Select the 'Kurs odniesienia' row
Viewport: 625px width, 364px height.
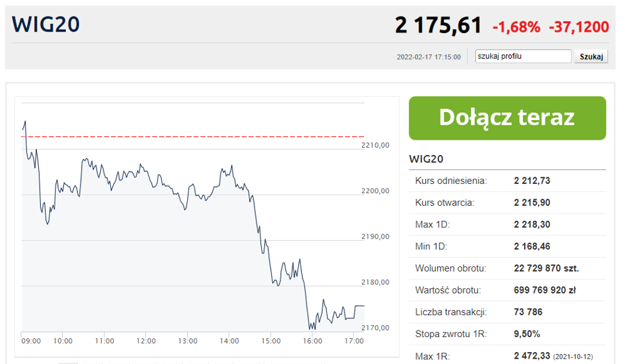507,181
